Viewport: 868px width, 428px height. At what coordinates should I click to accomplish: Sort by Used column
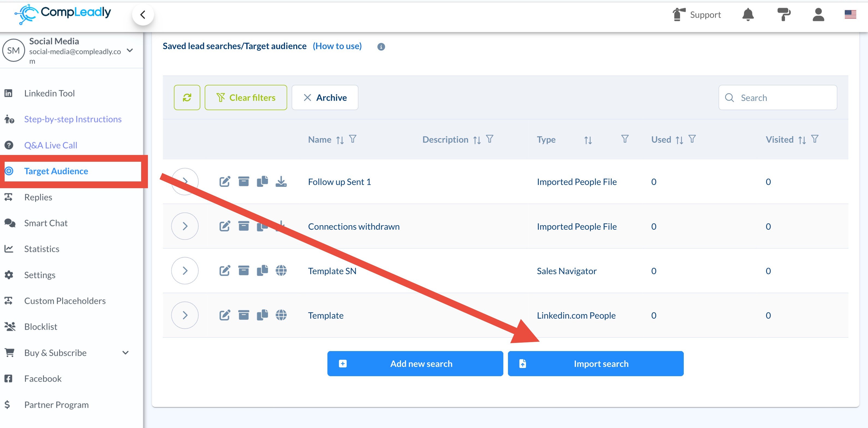[679, 140]
